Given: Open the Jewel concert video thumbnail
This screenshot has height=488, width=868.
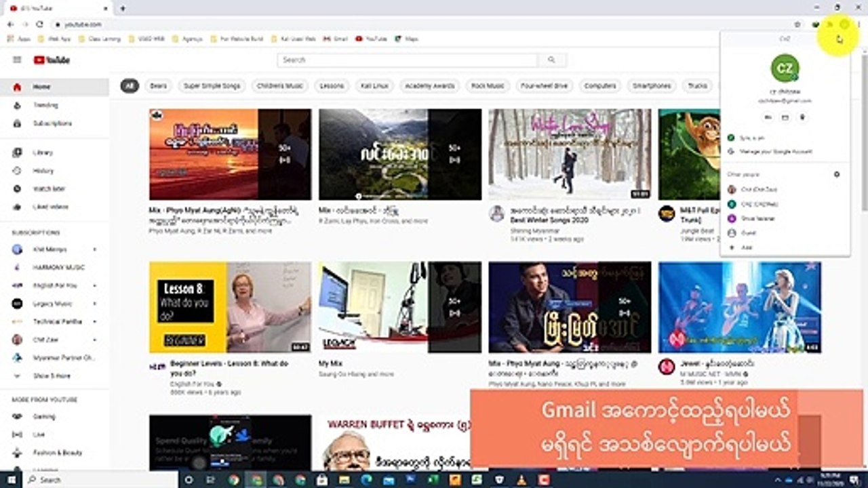Looking at the screenshot, I should click(739, 307).
